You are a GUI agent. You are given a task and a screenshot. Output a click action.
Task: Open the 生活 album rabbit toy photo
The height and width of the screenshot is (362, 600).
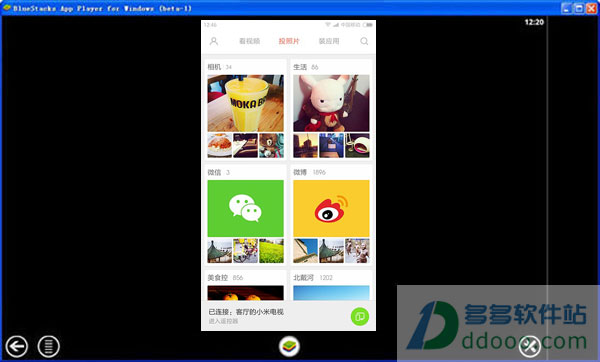point(331,103)
